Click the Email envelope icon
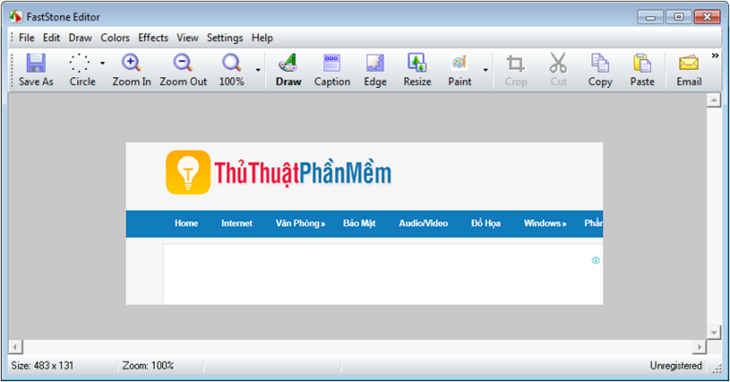The height and width of the screenshot is (382, 730). tap(689, 63)
